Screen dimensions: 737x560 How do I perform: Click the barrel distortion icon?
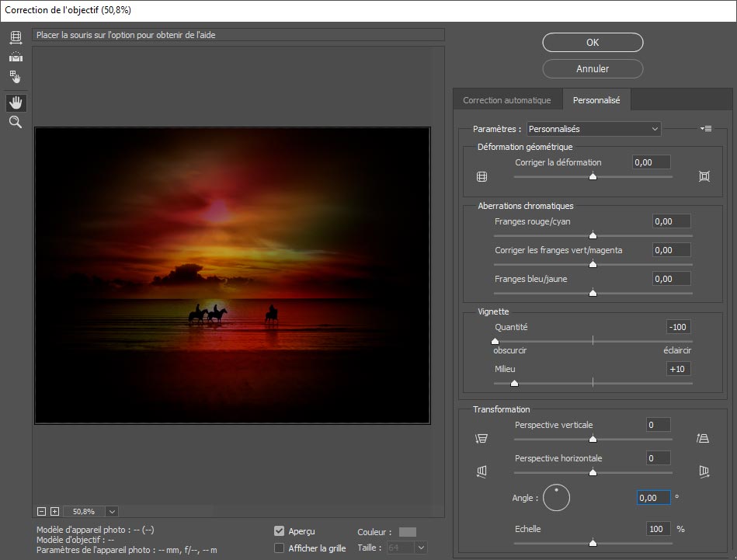coord(481,176)
